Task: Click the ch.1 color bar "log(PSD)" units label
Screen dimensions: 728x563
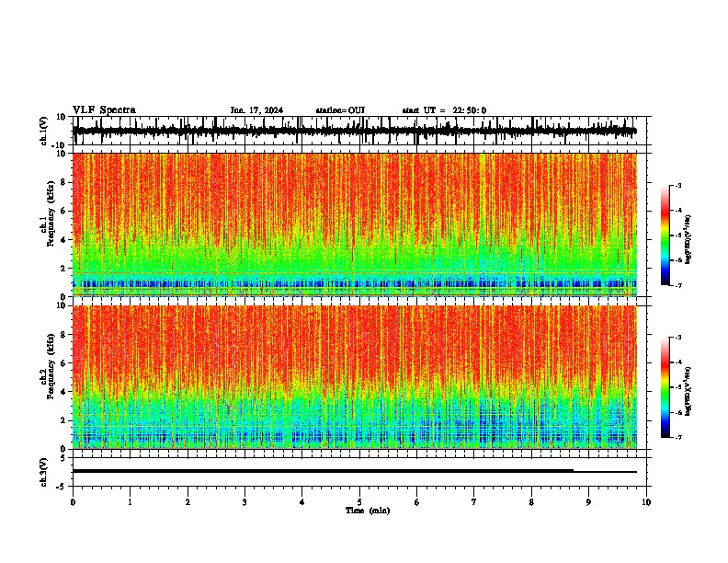Action: (688, 239)
